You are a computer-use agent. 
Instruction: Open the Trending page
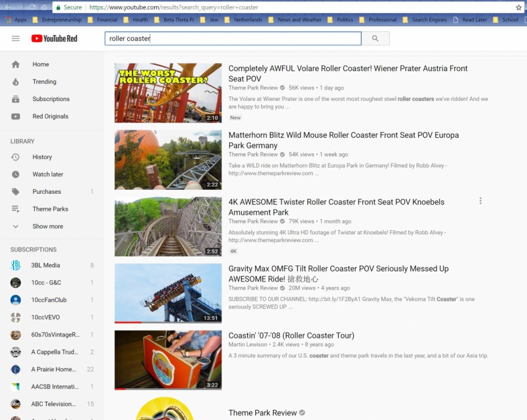[x=44, y=82]
